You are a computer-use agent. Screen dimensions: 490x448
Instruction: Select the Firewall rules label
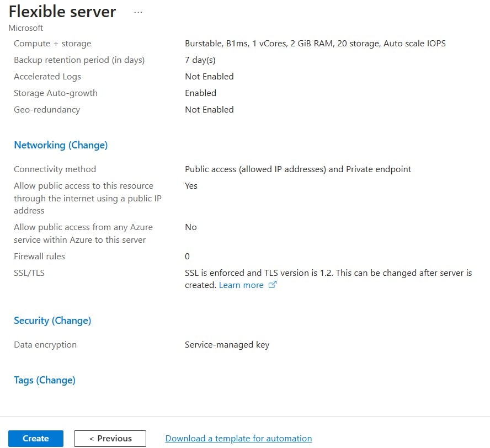pyautogui.click(x=39, y=256)
